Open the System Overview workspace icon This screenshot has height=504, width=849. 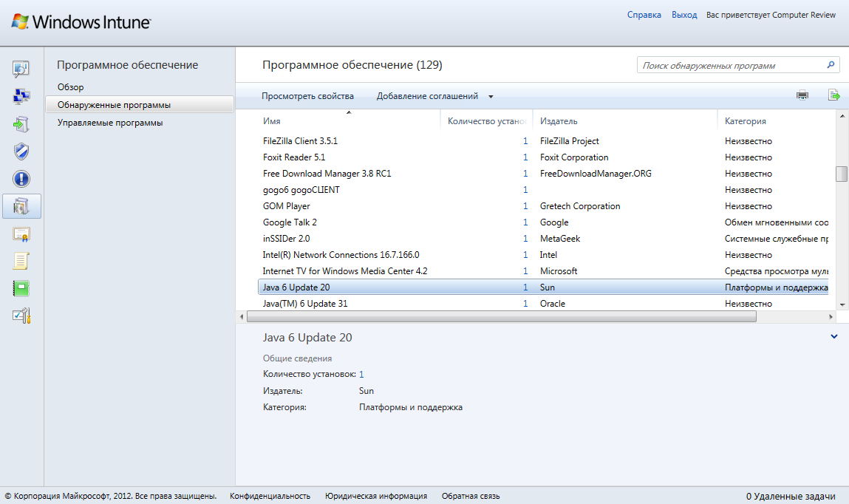point(21,69)
